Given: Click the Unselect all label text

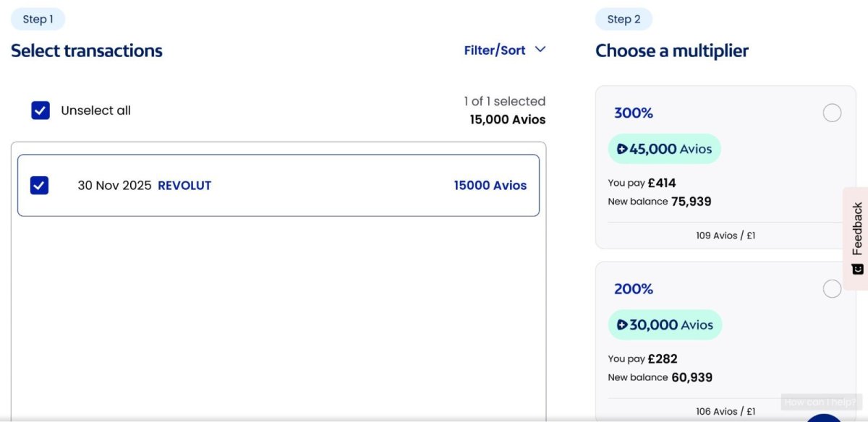Looking at the screenshot, I should 95,111.
